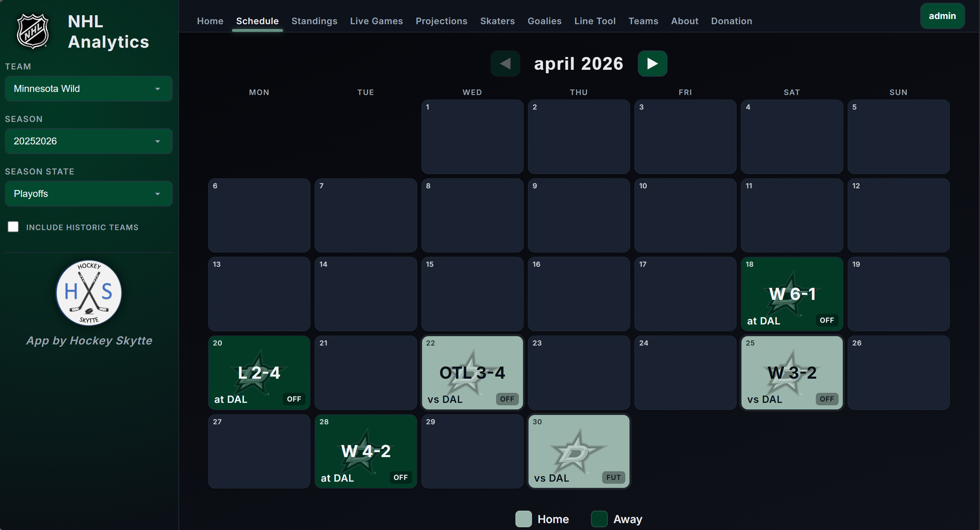Select the empty April 1 day cell
This screenshot has width=980, height=530.
coord(472,136)
